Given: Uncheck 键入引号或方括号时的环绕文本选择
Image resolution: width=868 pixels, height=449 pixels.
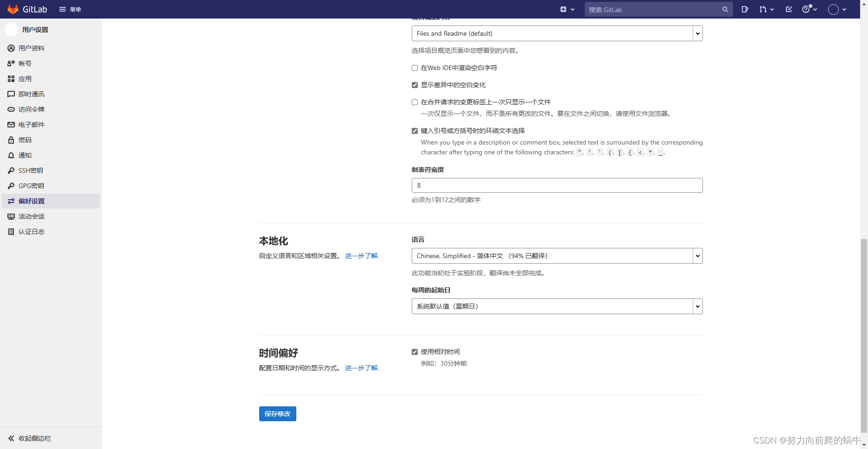Looking at the screenshot, I should pyautogui.click(x=415, y=131).
